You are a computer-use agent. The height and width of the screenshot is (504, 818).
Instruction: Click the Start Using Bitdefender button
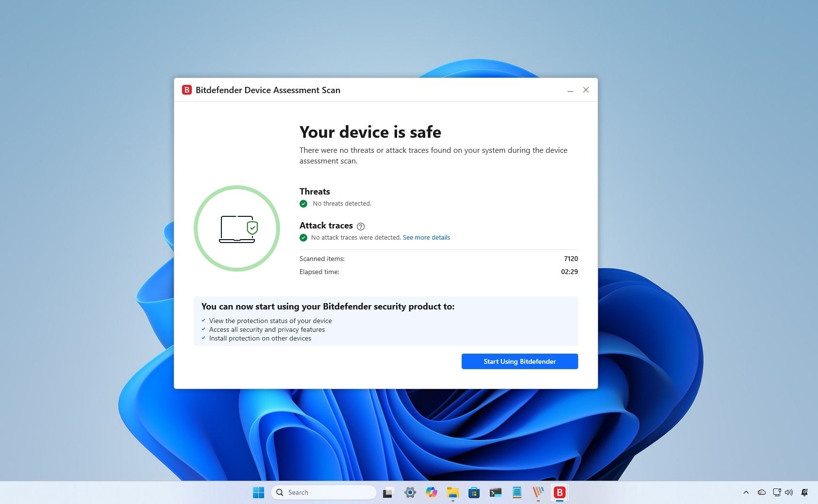point(519,361)
